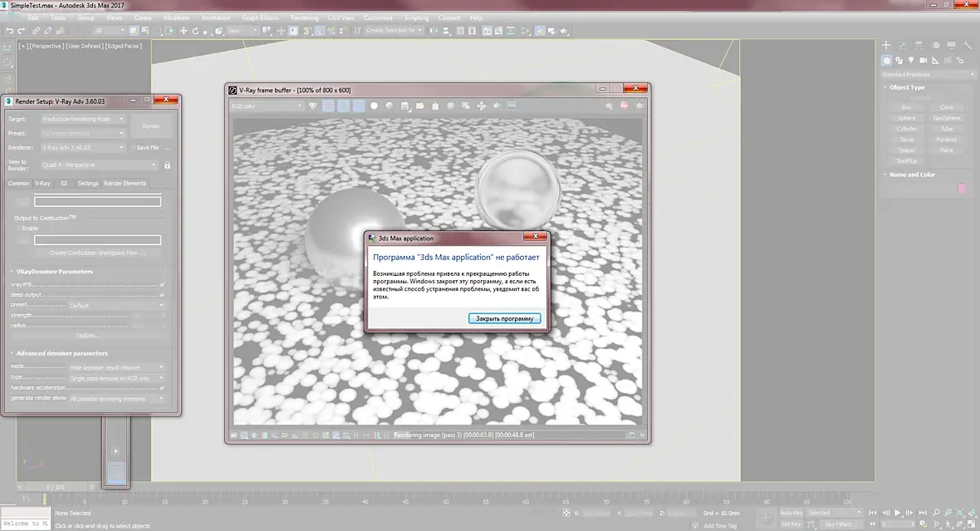Click the render last teapot icon in frame buffer
Image resolution: width=980 pixels, height=531 pixels.
(x=639, y=106)
